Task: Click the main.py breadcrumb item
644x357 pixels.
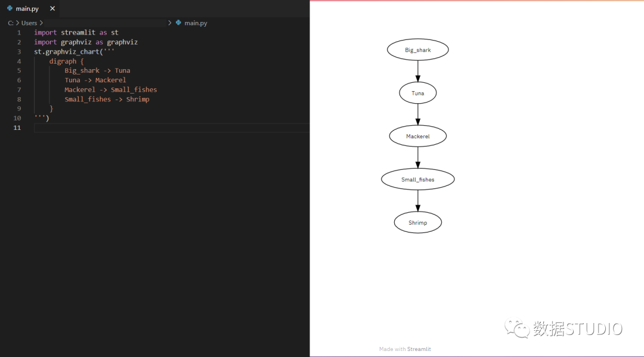Action: [x=196, y=23]
